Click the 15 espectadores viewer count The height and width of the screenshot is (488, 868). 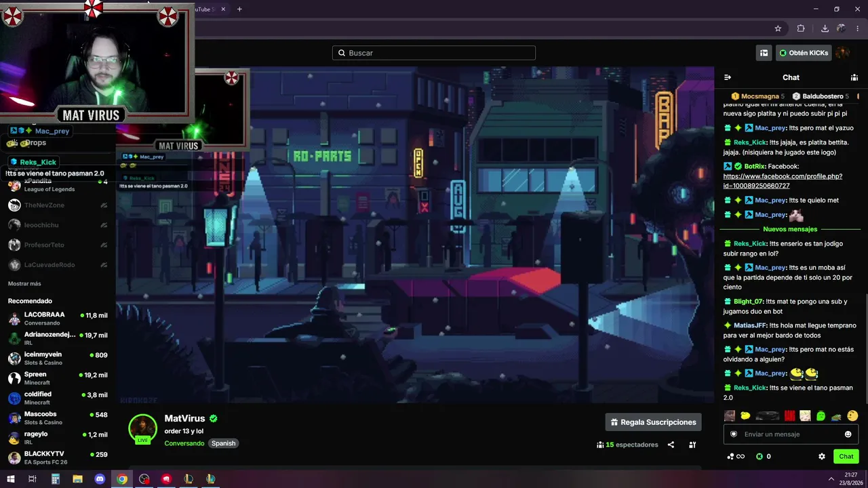coord(627,445)
